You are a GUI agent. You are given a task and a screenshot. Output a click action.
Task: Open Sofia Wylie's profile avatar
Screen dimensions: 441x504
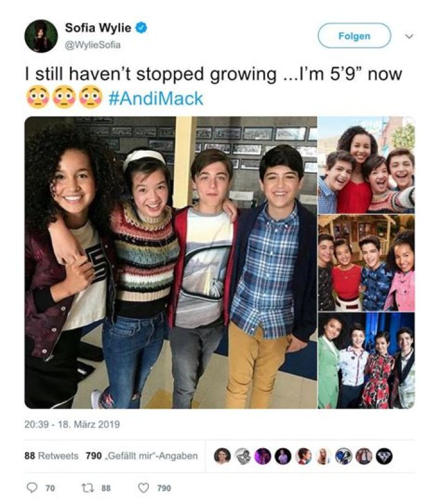[x=41, y=36]
